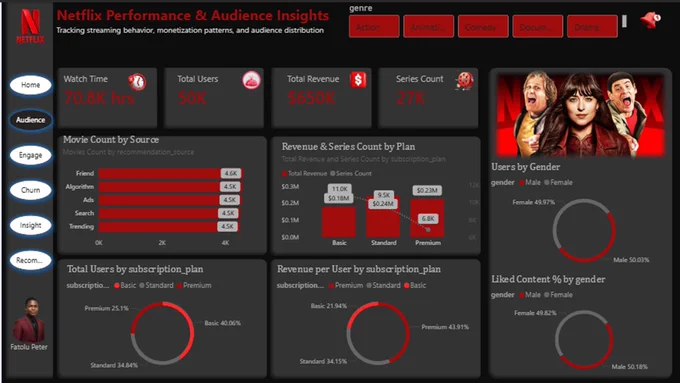The image size is (680, 383).
Task: Click the 'Basic 21.94%' label
Action: click(x=329, y=306)
